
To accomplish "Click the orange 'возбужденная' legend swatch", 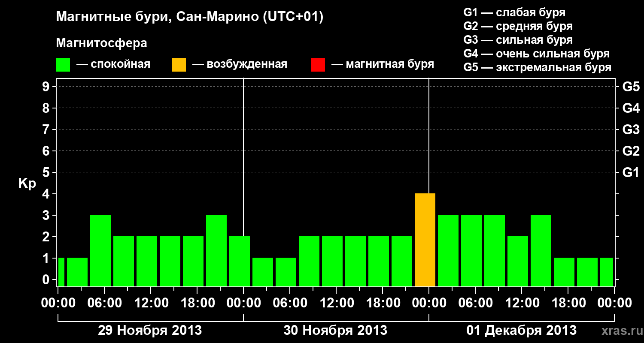I will pyautogui.click(x=179, y=65).
